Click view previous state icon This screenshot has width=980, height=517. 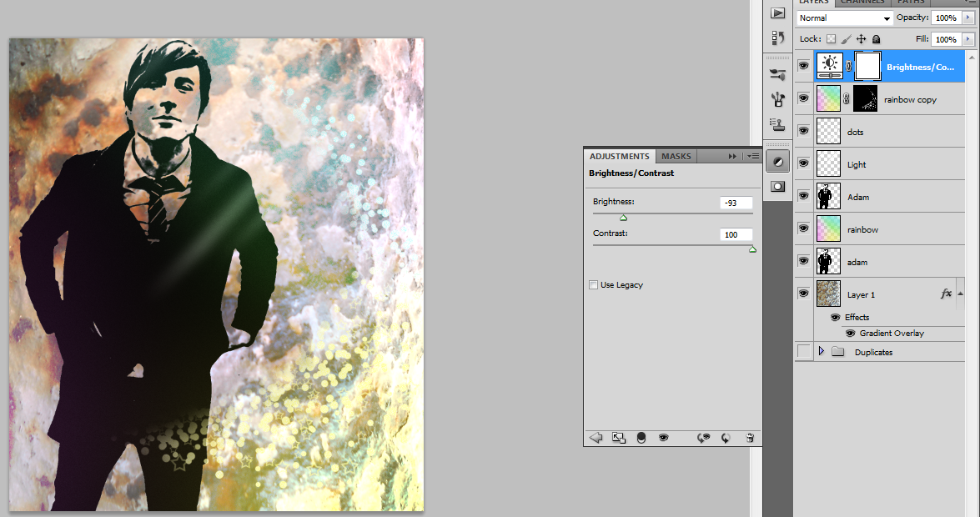point(703,438)
